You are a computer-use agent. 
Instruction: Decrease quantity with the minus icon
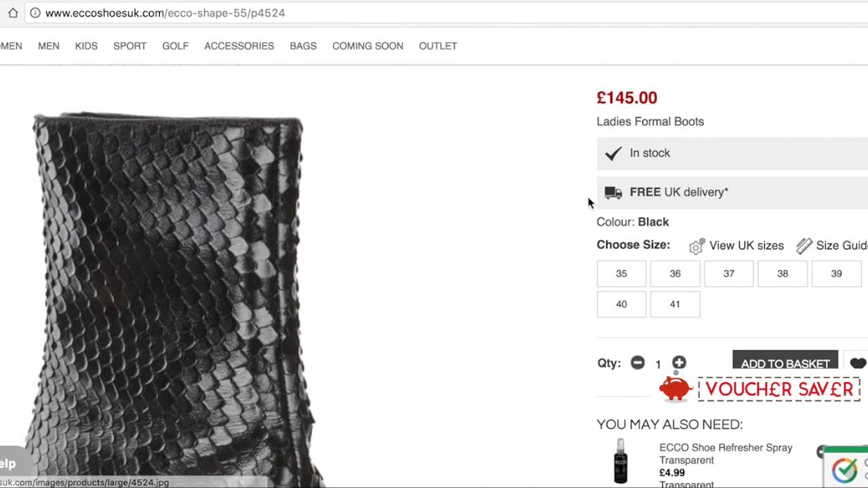click(x=637, y=363)
